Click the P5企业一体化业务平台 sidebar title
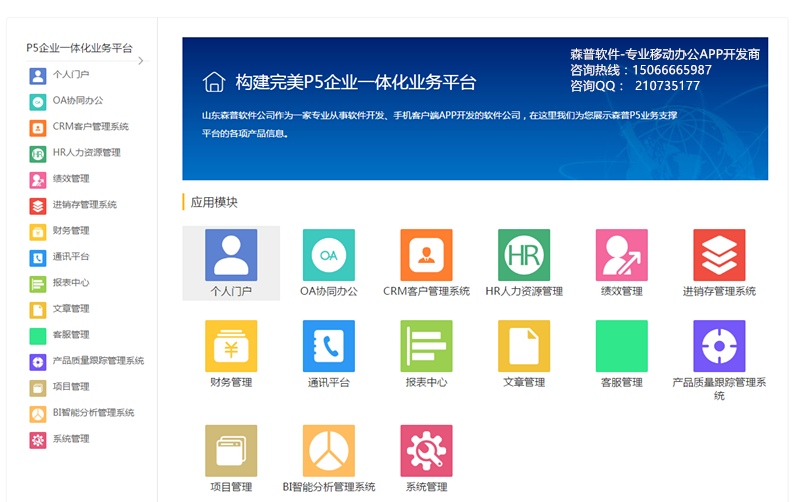Image resolution: width=800 pixels, height=502 pixels. pos(79,48)
